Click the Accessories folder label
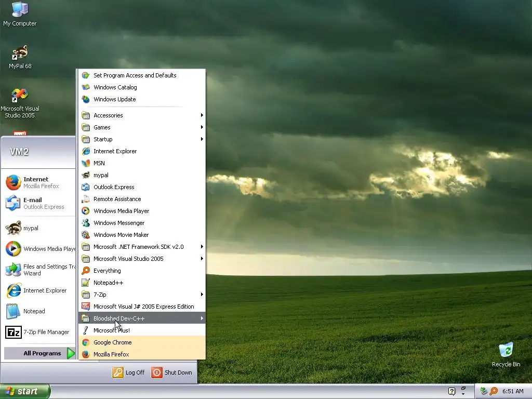532x399 pixels. 108,115
